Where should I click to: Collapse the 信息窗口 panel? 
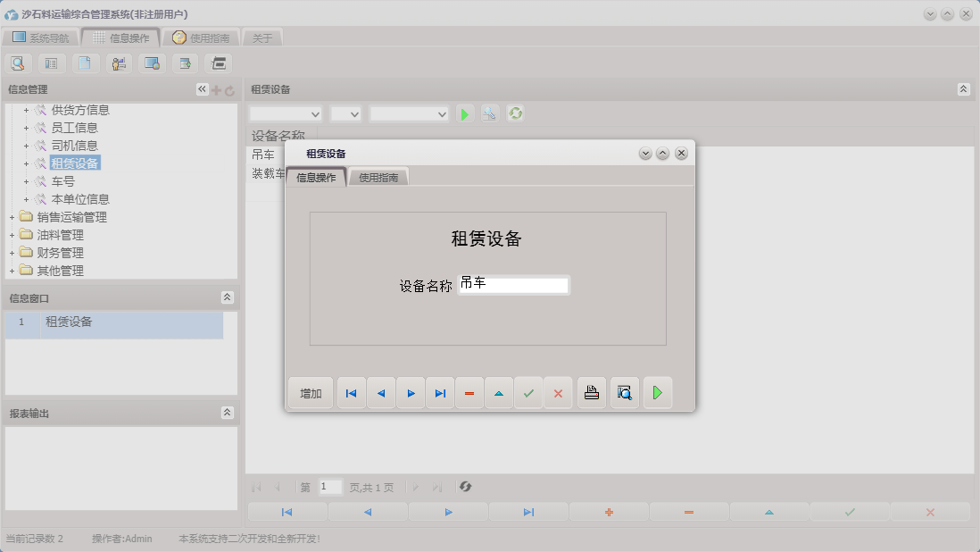(228, 297)
